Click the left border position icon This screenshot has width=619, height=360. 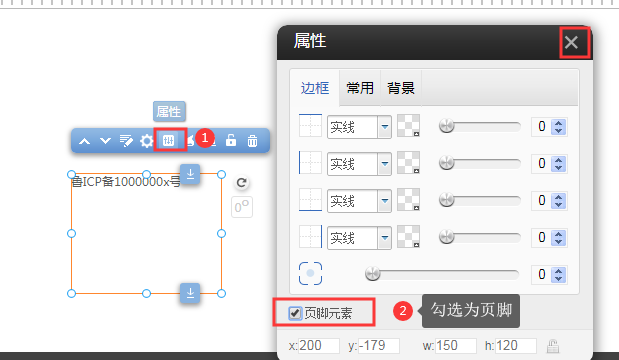pyautogui.click(x=310, y=163)
